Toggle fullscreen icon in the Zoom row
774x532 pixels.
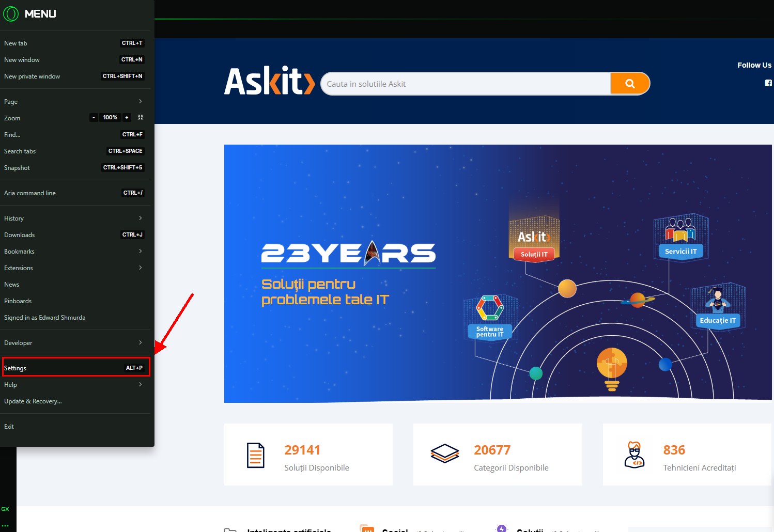(141, 118)
